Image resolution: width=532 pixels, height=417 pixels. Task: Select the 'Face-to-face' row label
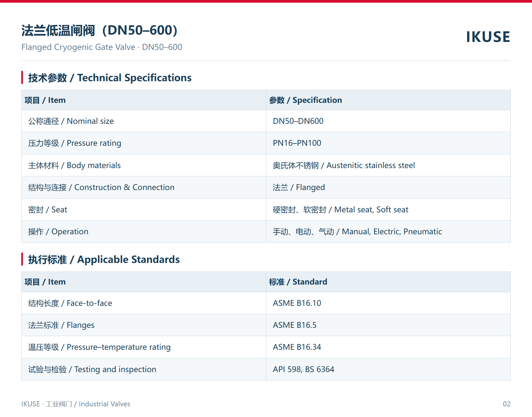(x=70, y=303)
